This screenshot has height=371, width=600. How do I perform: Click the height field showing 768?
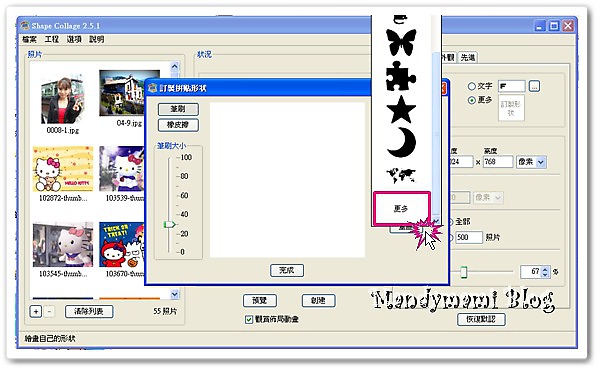pyautogui.click(x=497, y=162)
